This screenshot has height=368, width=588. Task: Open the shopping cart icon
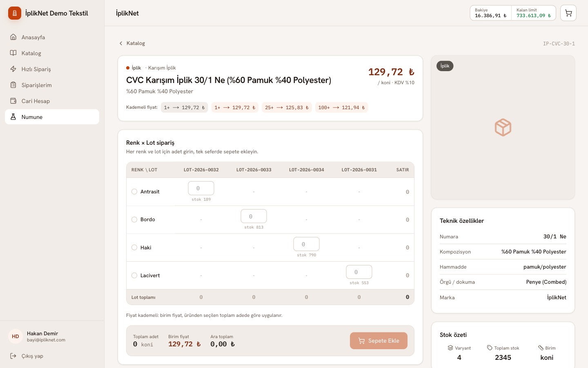568,13
